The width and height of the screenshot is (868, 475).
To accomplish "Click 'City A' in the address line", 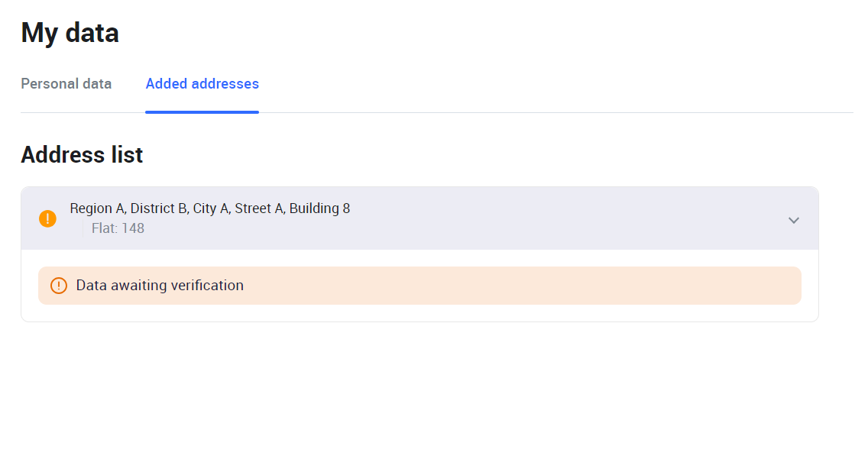I will (x=210, y=208).
